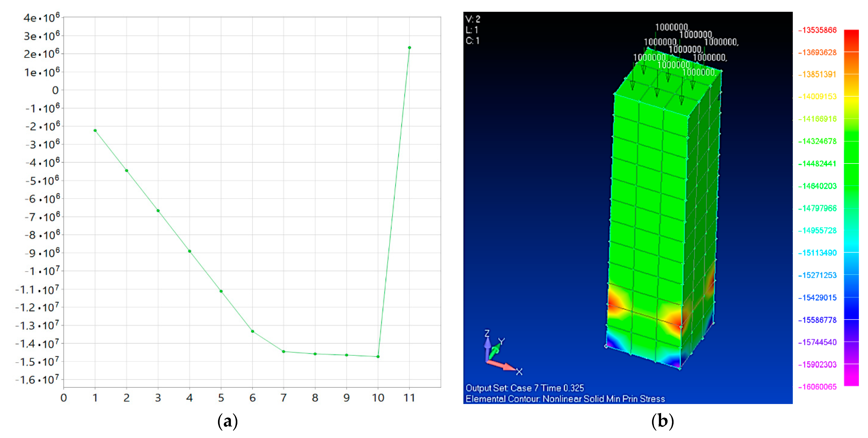Viewport: 868px width, 438px height.
Task: Click the magenta color band at legend bottom
Action: click(851, 375)
